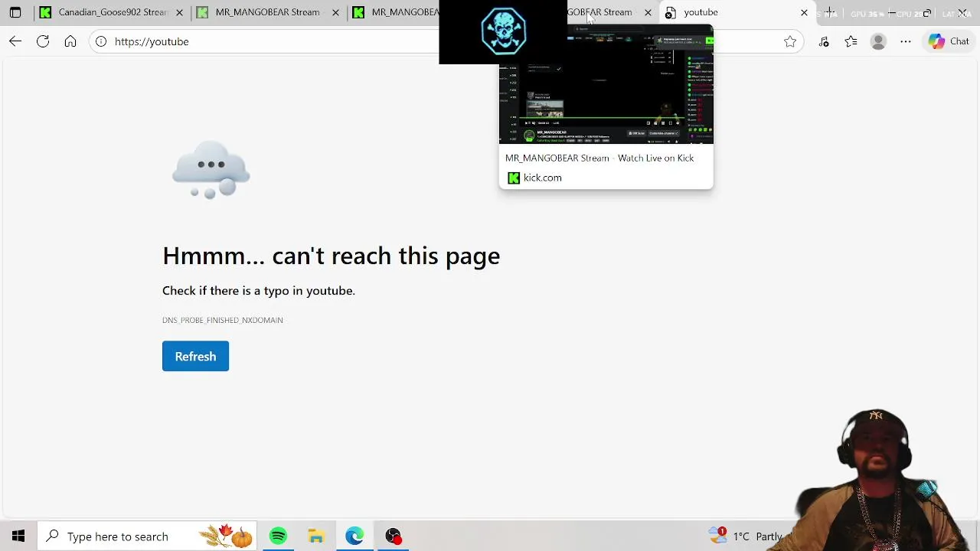Viewport: 980px width, 551px height.
Task: Click 'MR_MANGOBEAR Stream - Watch Live on Kick' preview title
Action: (x=599, y=158)
